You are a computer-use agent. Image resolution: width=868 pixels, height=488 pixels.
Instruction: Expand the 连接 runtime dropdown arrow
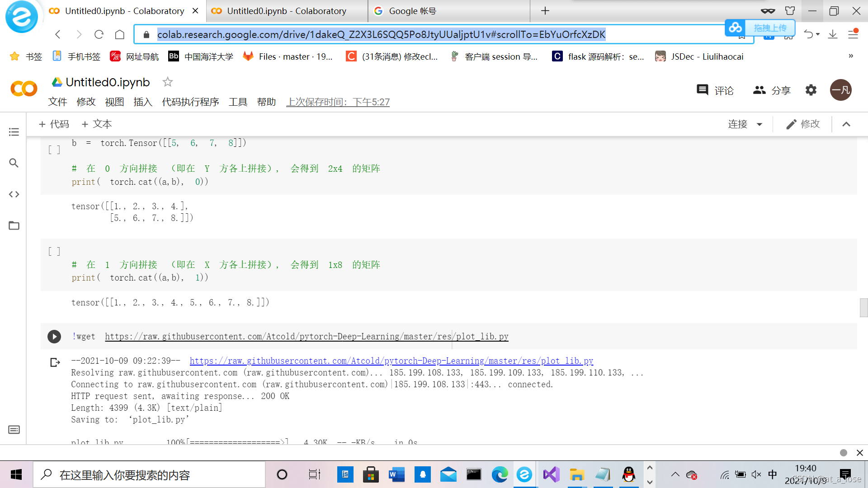coord(759,124)
